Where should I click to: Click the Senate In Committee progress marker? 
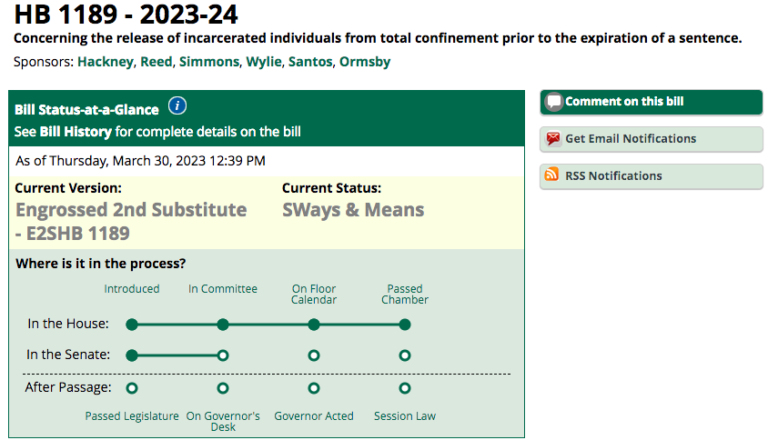[x=223, y=355]
